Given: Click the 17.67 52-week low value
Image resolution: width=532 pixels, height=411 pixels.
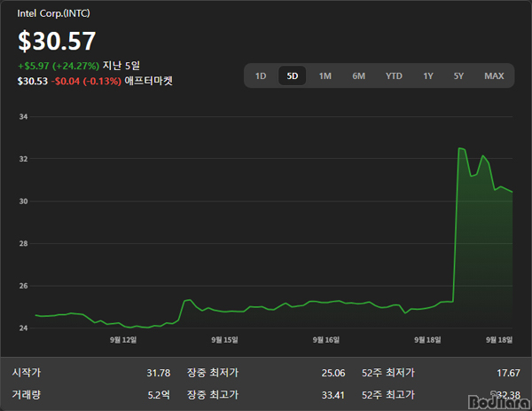Looking at the screenshot, I should [508, 373].
